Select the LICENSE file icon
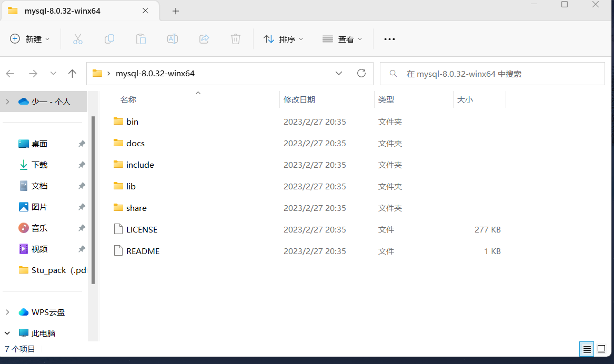The image size is (614, 364). point(118,229)
